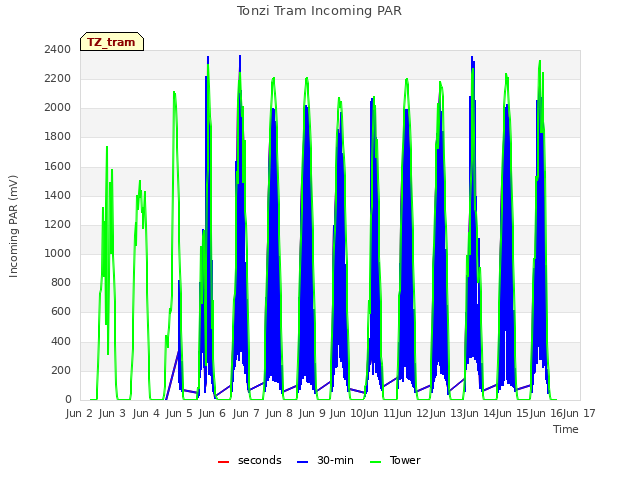This screenshot has width=640, height=480.
Task: Click the 1400 y-axis tick value
Action: pos(58,196)
